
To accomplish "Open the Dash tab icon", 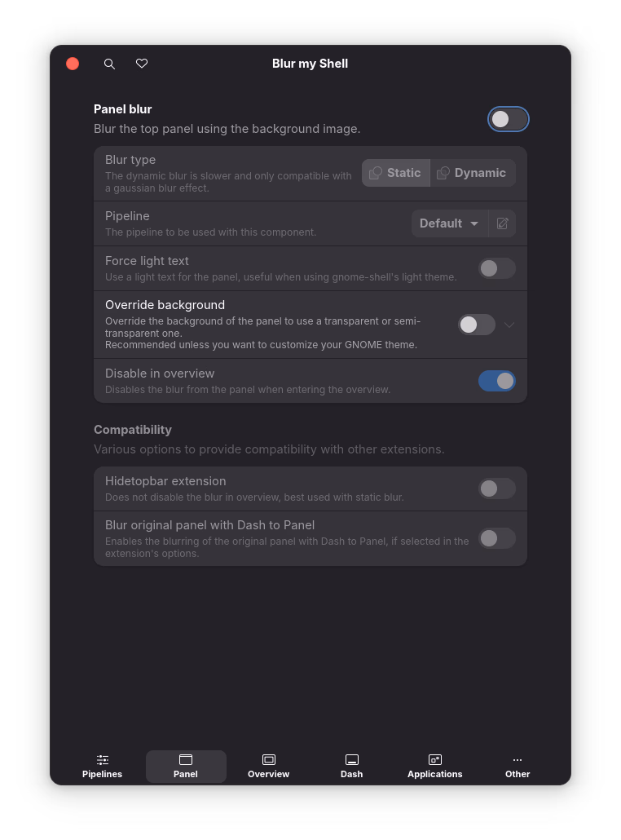I will 352,759.
